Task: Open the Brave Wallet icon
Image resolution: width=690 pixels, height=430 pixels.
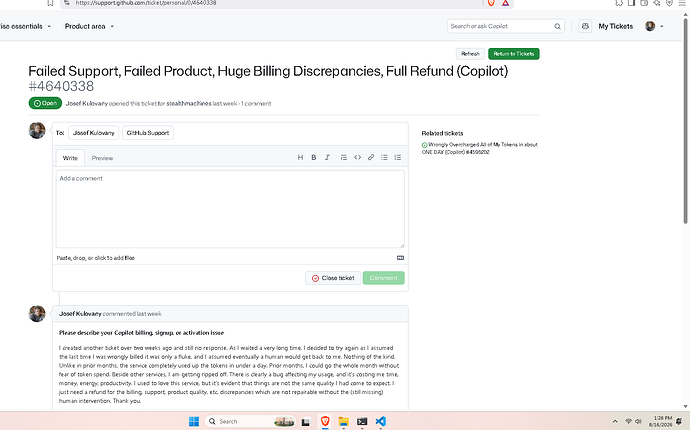Action: pyautogui.click(x=644, y=3)
